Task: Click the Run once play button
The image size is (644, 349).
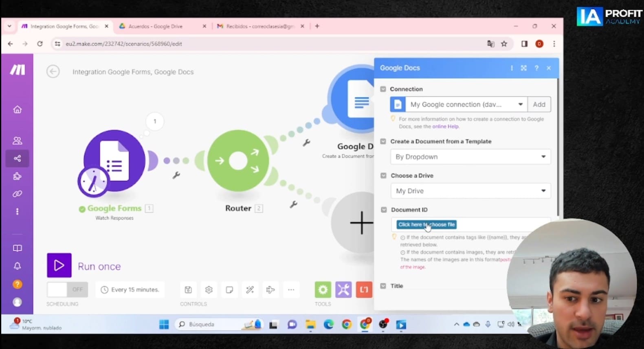Action: pyautogui.click(x=59, y=265)
